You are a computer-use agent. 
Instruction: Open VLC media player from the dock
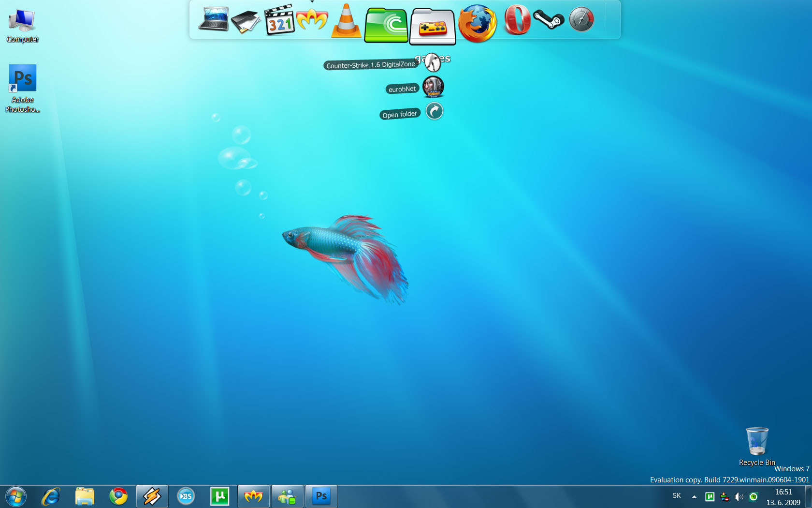(346, 20)
